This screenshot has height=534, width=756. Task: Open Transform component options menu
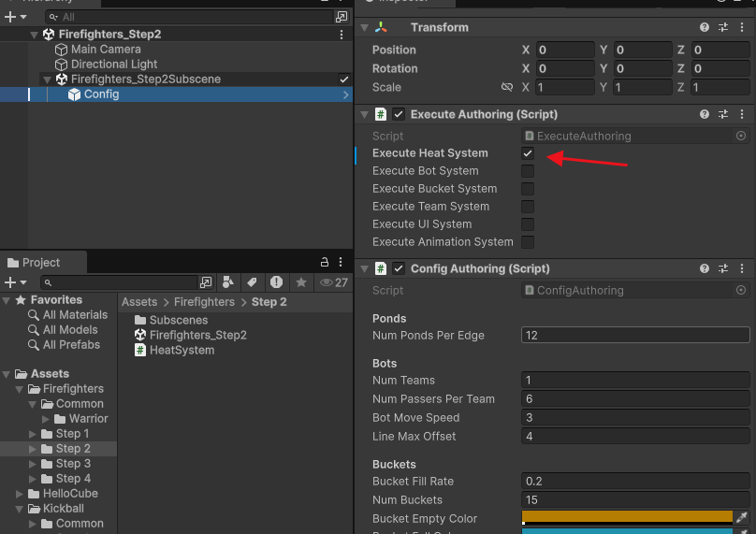pos(742,27)
